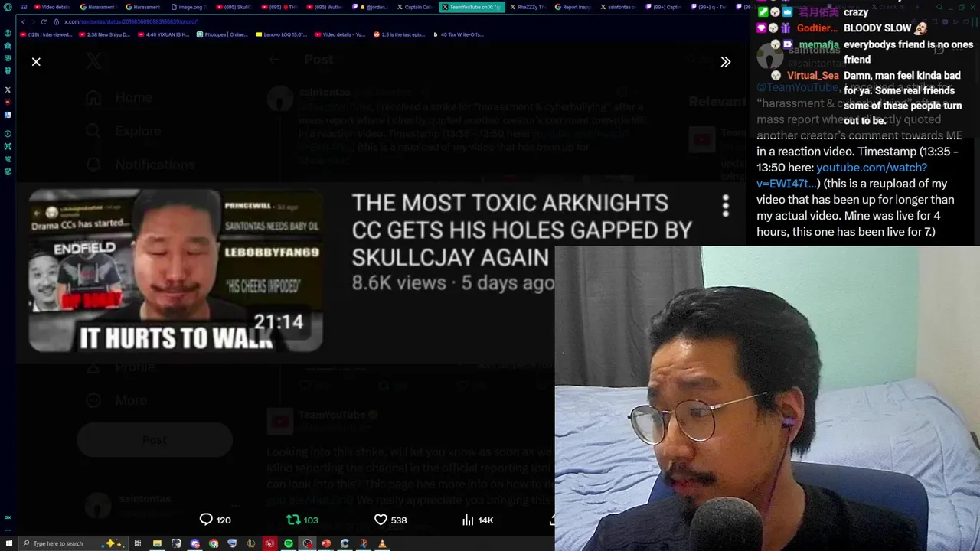Image resolution: width=980 pixels, height=551 pixels.
Task: Open the '2:38 New Shiyu D' bookmark
Action: [x=104, y=34]
